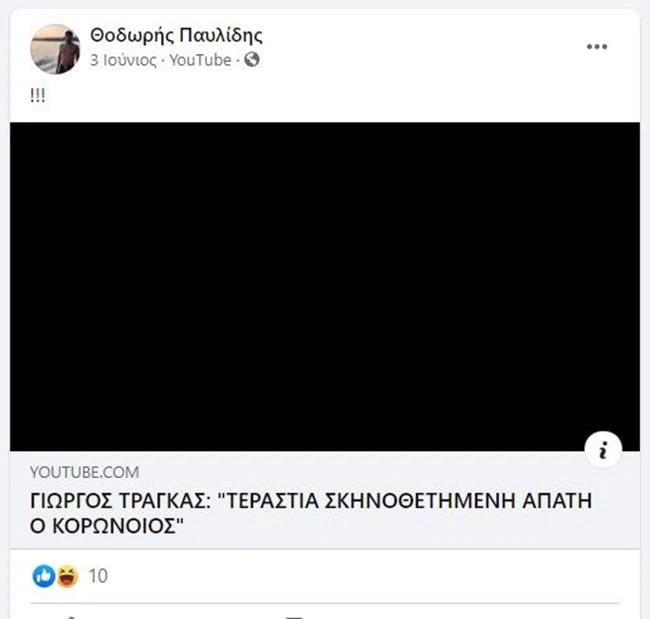
Task: View people who reacted with Like
Action: pyautogui.click(x=44, y=576)
